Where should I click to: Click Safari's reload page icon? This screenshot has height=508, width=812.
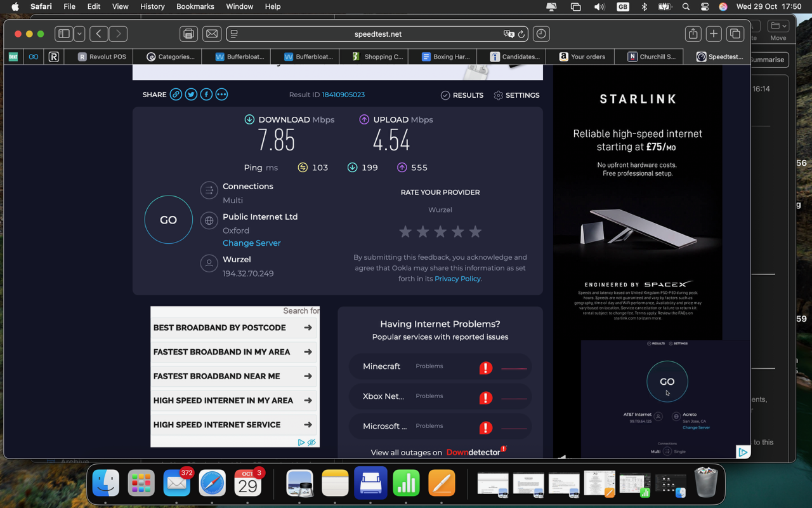pyautogui.click(x=521, y=34)
